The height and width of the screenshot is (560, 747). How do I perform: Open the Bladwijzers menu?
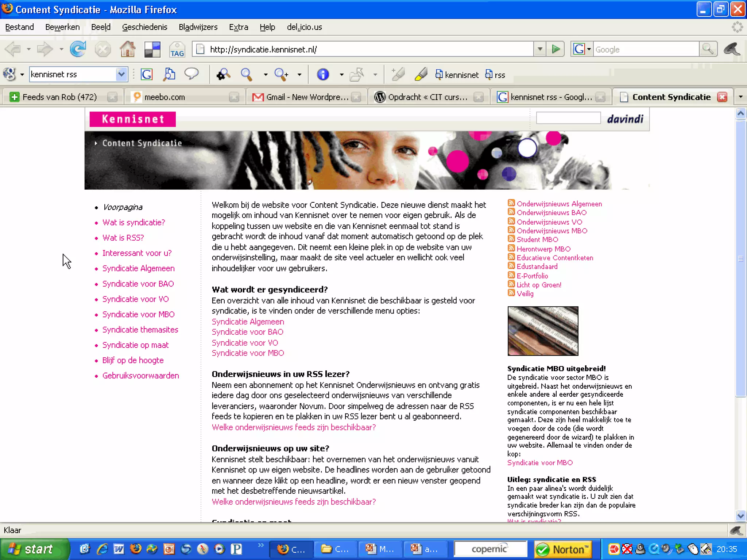click(x=198, y=27)
